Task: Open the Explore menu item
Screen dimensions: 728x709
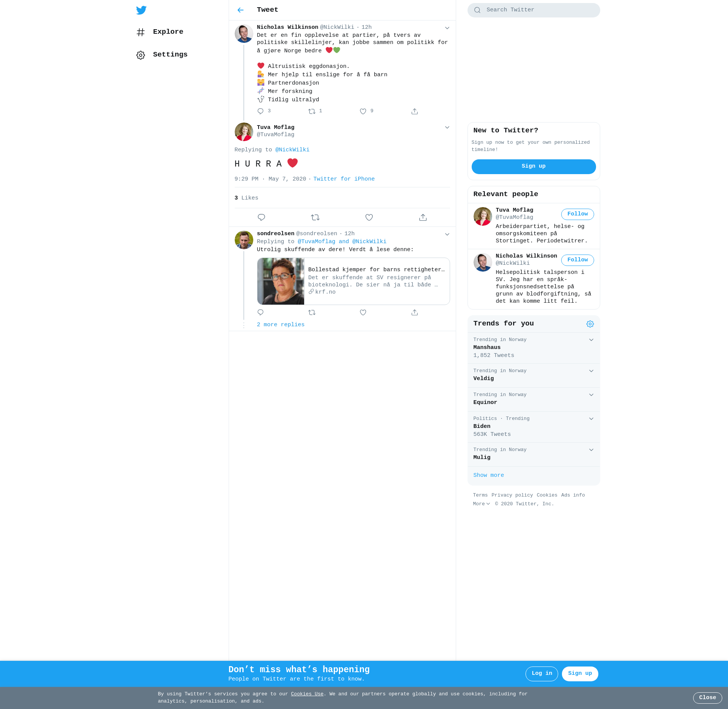Action: 168,32
